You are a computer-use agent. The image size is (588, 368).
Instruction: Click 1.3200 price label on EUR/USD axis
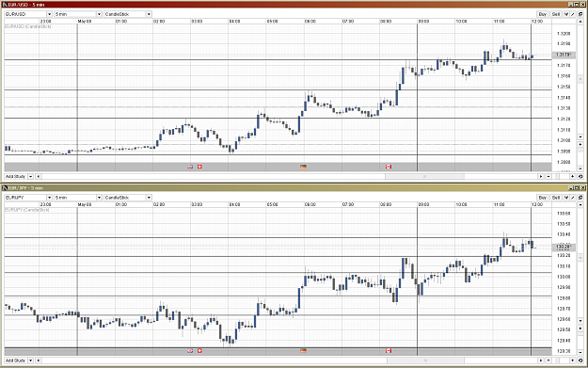[564, 33]
